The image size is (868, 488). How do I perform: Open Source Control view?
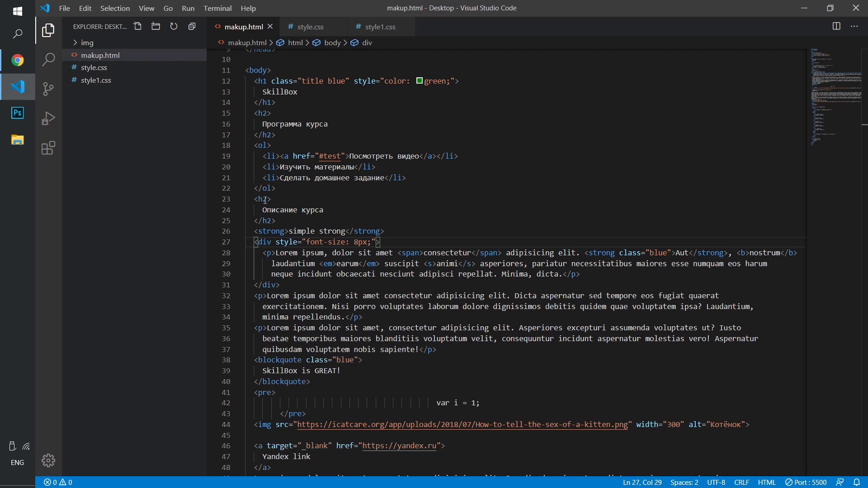[x=48, y=89]
